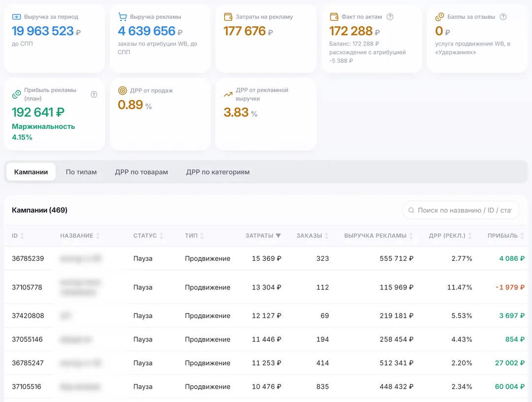Sort by Выручка рекламы column header

378,236
